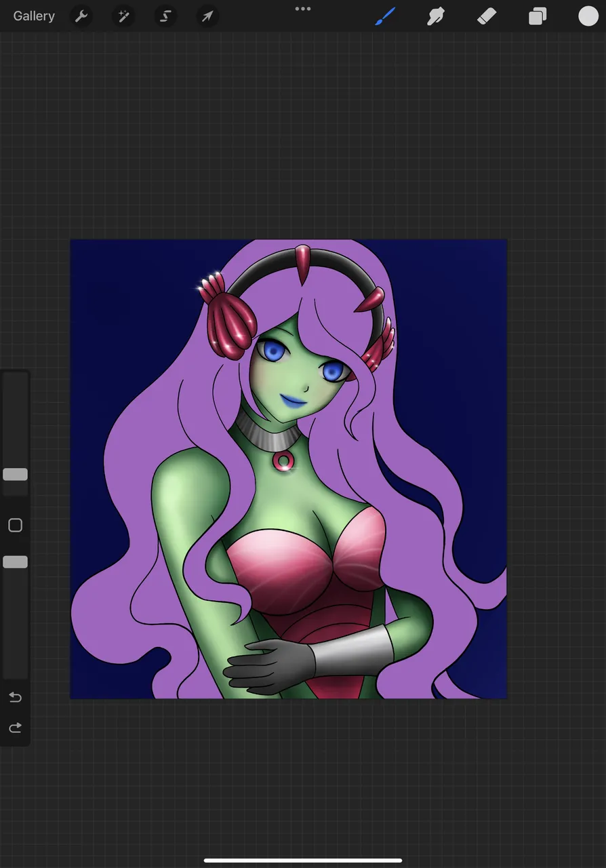This screenshot has height=868, width=606.
Task: Open the Layers panel
Action: click(538, 16)
